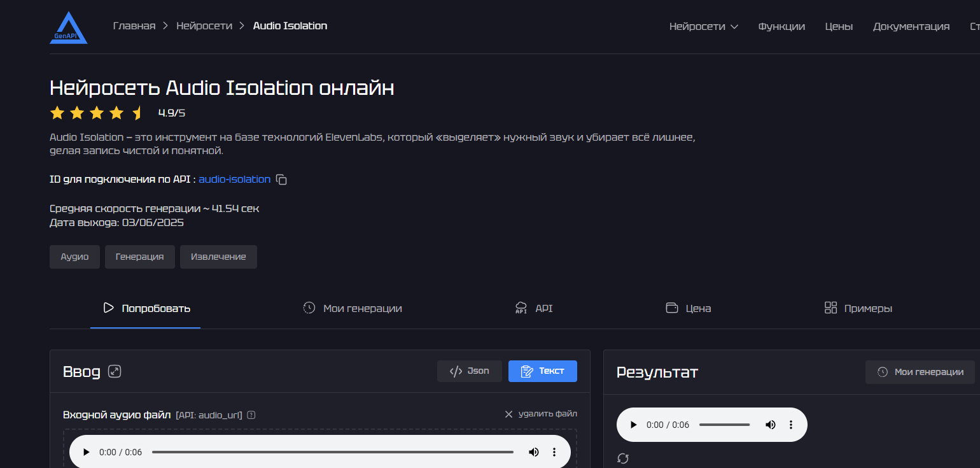Seek within the input audio progress bar

(333, 452)
